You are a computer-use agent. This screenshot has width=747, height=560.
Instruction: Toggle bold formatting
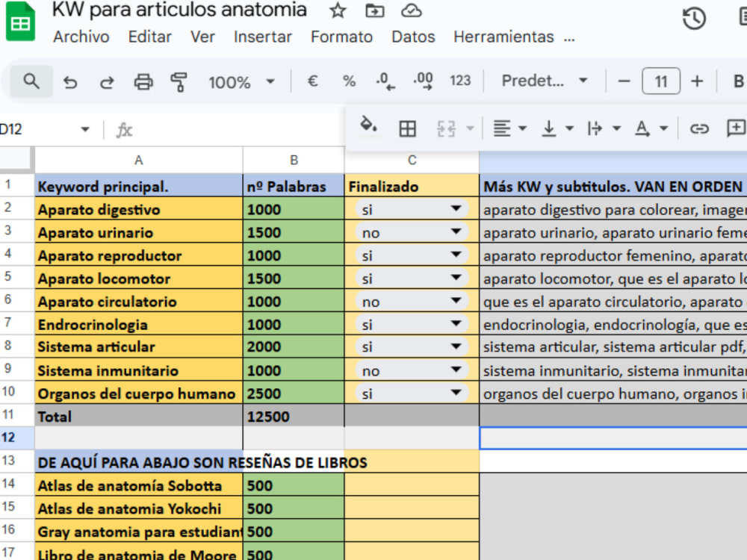tap(738, 81)
